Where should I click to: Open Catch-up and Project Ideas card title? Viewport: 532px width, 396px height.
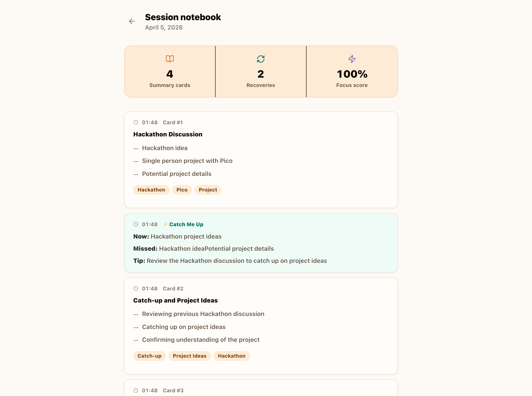click(x=175, y=300)
